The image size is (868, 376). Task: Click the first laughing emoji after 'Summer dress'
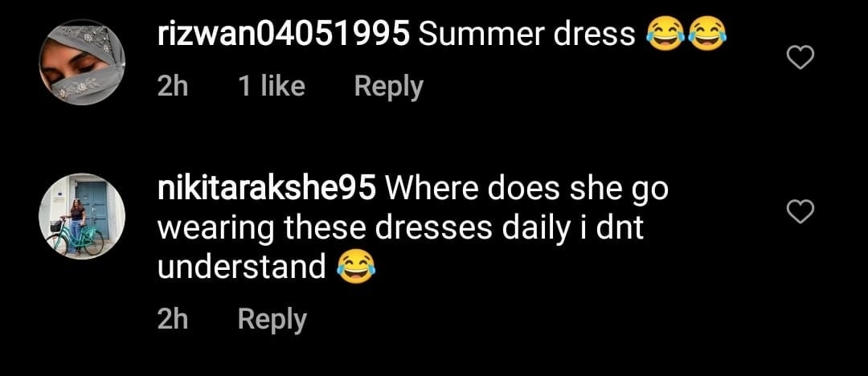(x=665, y=34)
